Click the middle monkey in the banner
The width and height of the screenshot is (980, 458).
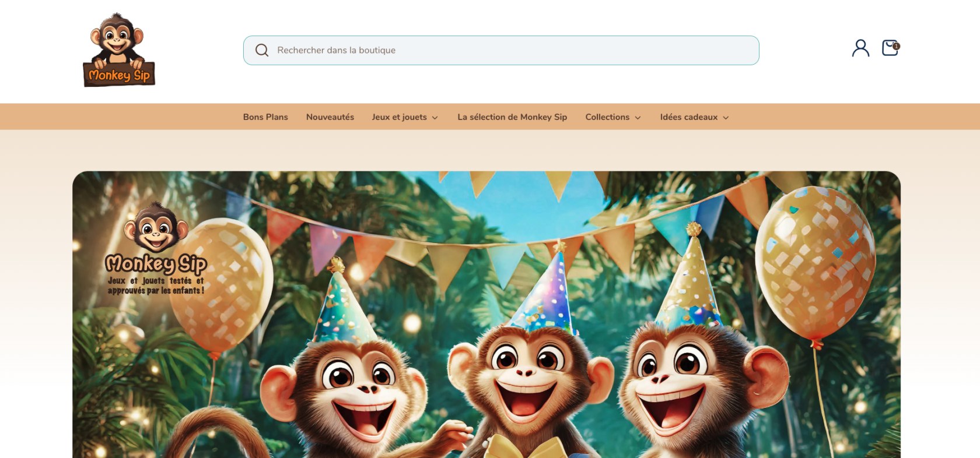(x=528, y=379)
